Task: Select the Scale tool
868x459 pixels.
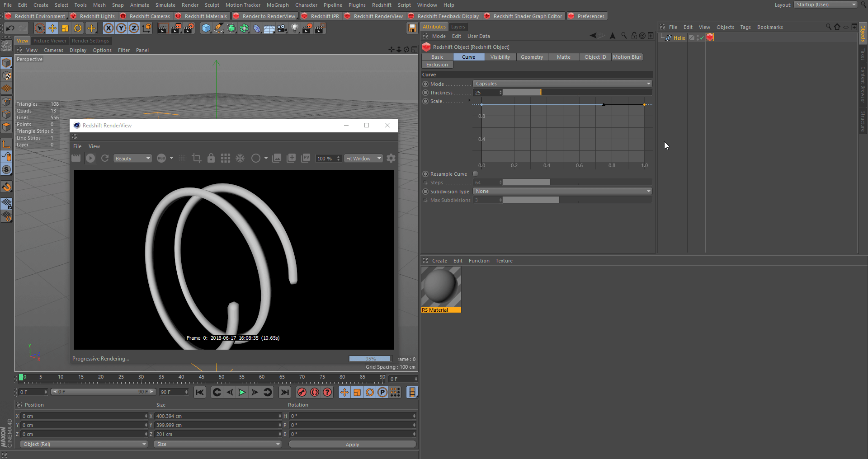Action: pos(65,28)
